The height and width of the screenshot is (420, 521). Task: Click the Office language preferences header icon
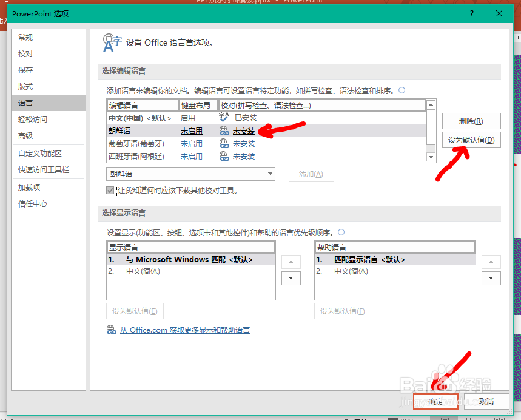[112, 42]
